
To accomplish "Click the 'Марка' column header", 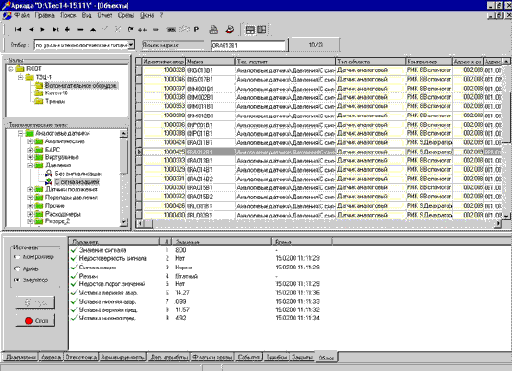I will pos(210,62).
